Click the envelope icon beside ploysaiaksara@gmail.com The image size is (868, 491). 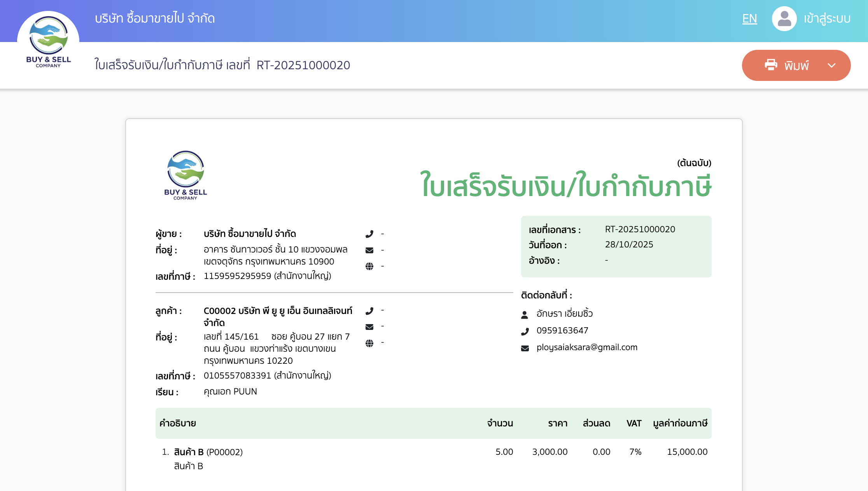[x=525, y=347]
